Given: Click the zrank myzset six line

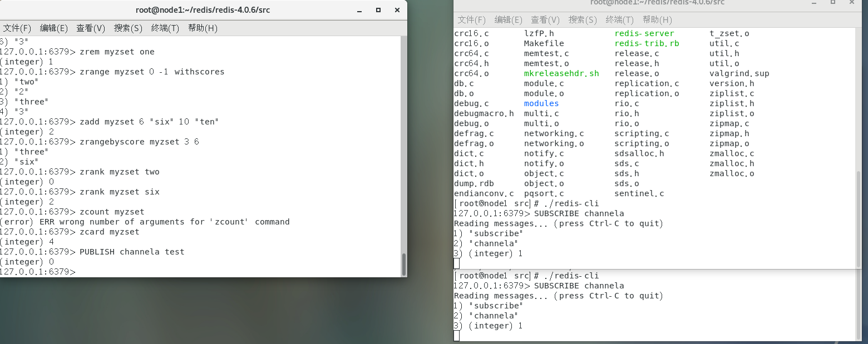Looking at the screenshot, I should [x=80, y=192].
